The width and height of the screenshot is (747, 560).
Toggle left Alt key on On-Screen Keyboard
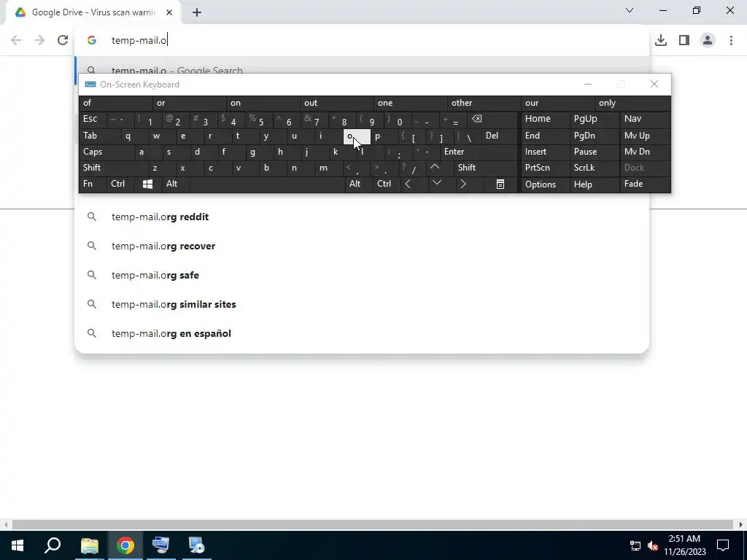coord(175,184)
